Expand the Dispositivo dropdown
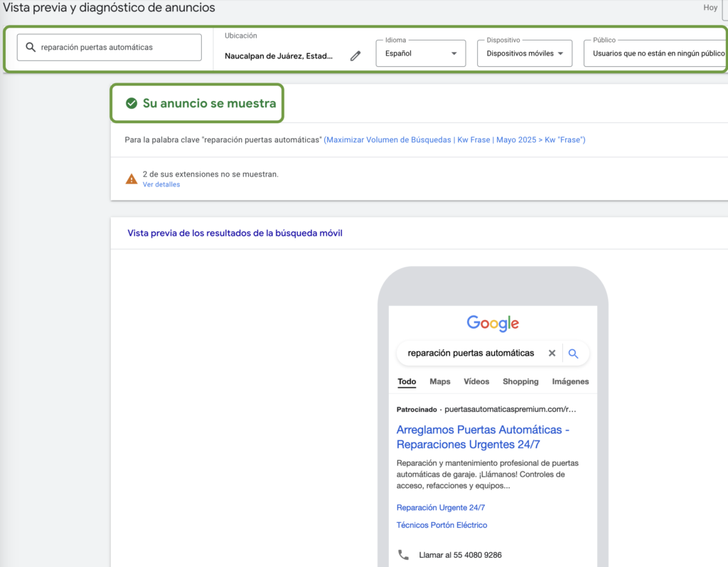The image size is (728, 567). point(525,53)
